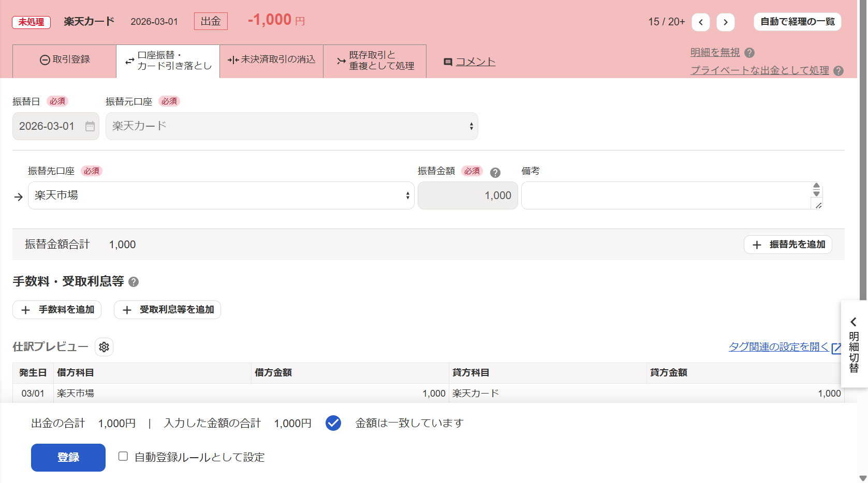Viewport: 868px width, 483px height.
Task: Open 仕訳プレビュー settings gear
Action: pos(104,347)
